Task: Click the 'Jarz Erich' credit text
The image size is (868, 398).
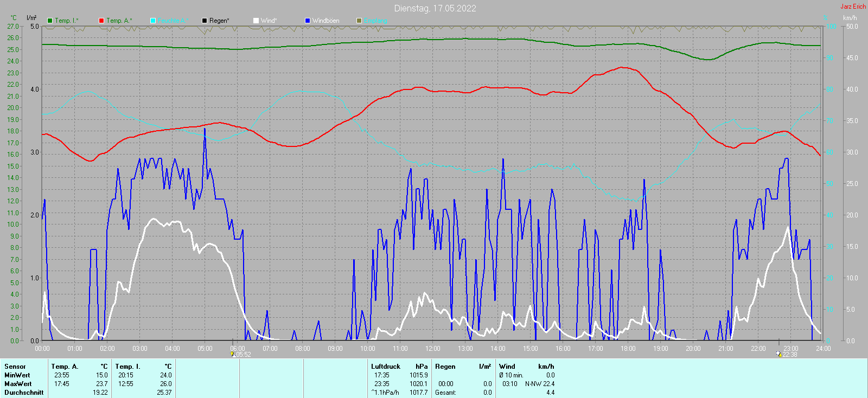Action: coord(853,7)
